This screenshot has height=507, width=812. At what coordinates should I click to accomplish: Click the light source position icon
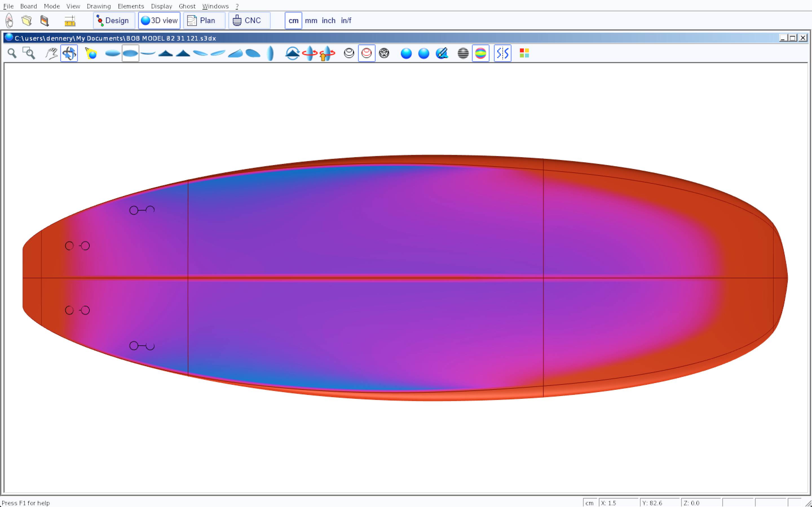tap(91, 53)
